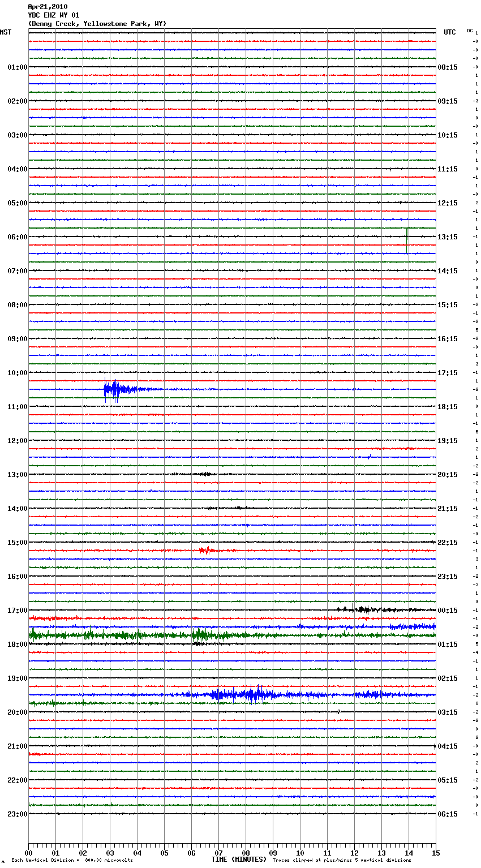Click the 08:15 UTC time label
This screenshot has width=481, height=868.
coord(448,67)
